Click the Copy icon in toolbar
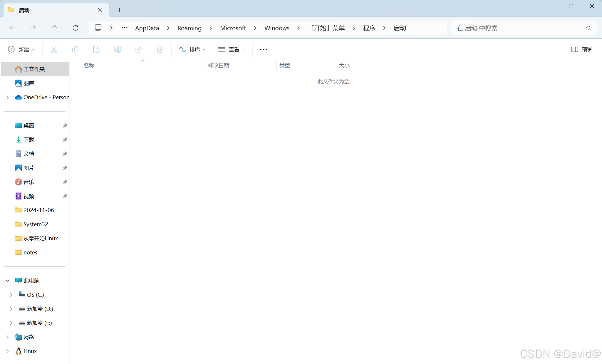 click(x=75, y=49)
